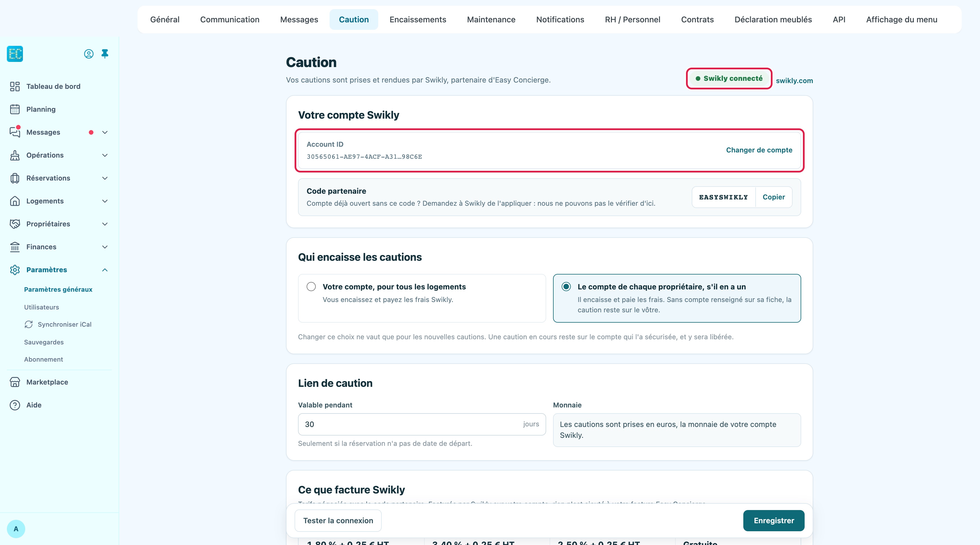Select 'Le compte de chaque propriétaire' option
This screenshot has width=980, height=545.
coord(677,298)
